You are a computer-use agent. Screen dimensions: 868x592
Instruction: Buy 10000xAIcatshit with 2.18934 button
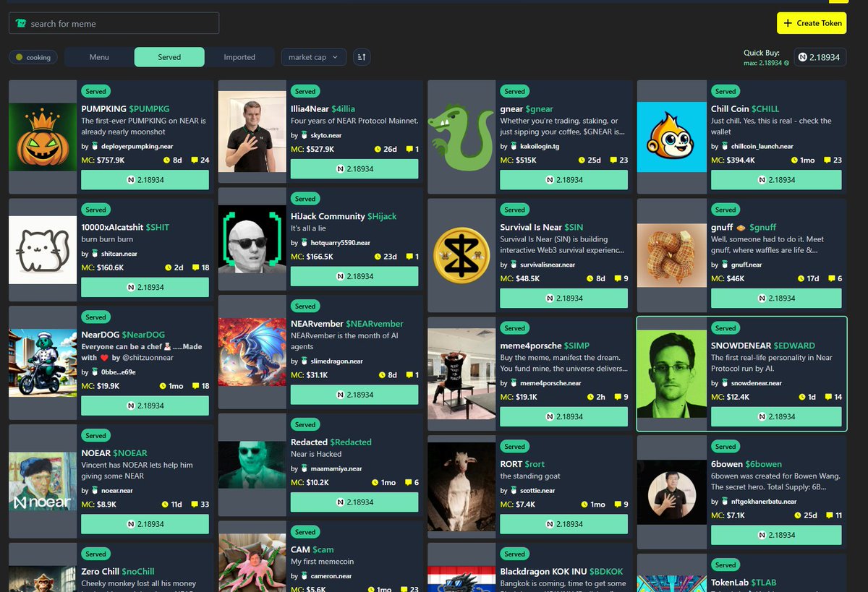145,287
